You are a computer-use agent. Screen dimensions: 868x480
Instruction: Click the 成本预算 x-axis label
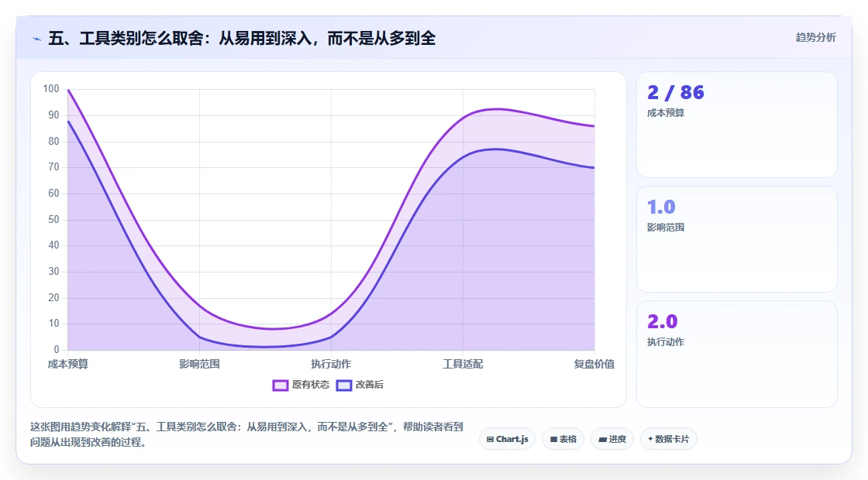click(68, 364)
